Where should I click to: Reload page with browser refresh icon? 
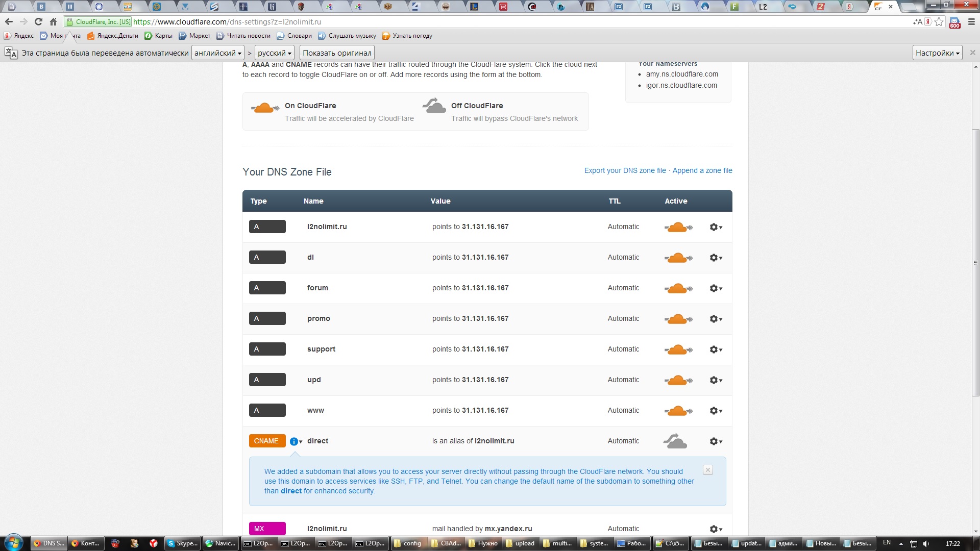click(x=38, y=22)
